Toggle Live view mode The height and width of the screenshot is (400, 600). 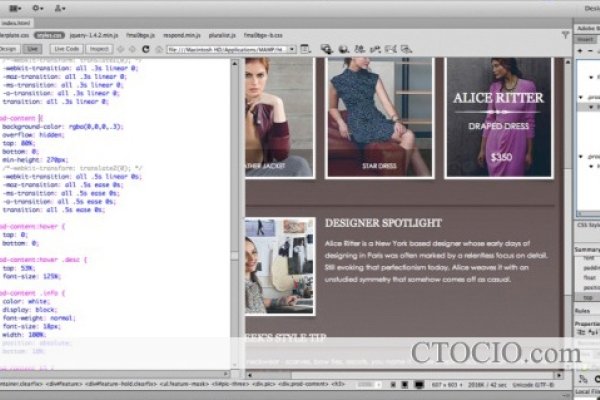point(33,48)
